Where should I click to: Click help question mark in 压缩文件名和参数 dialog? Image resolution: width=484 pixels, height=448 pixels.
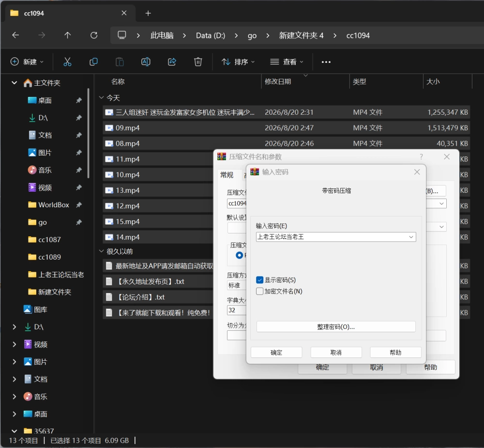click(x=421, y=156)
